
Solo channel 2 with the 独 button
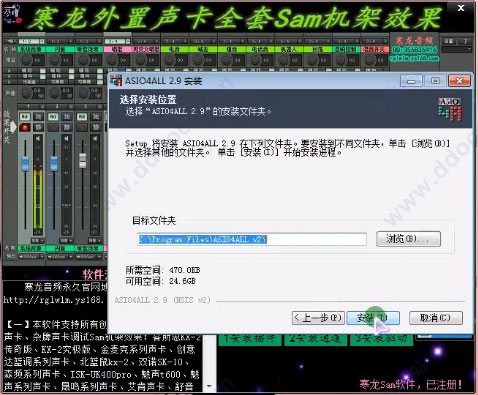click(x=67, y=116)
